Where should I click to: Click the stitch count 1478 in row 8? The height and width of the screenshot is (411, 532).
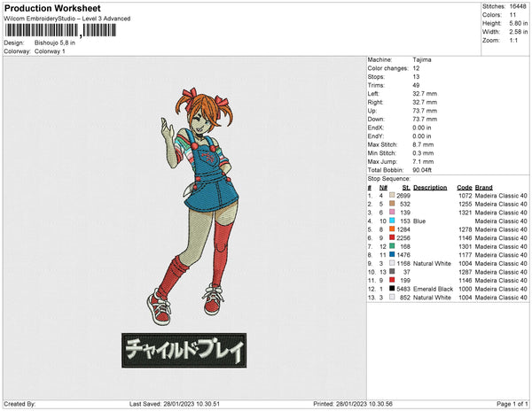[403, 255]
